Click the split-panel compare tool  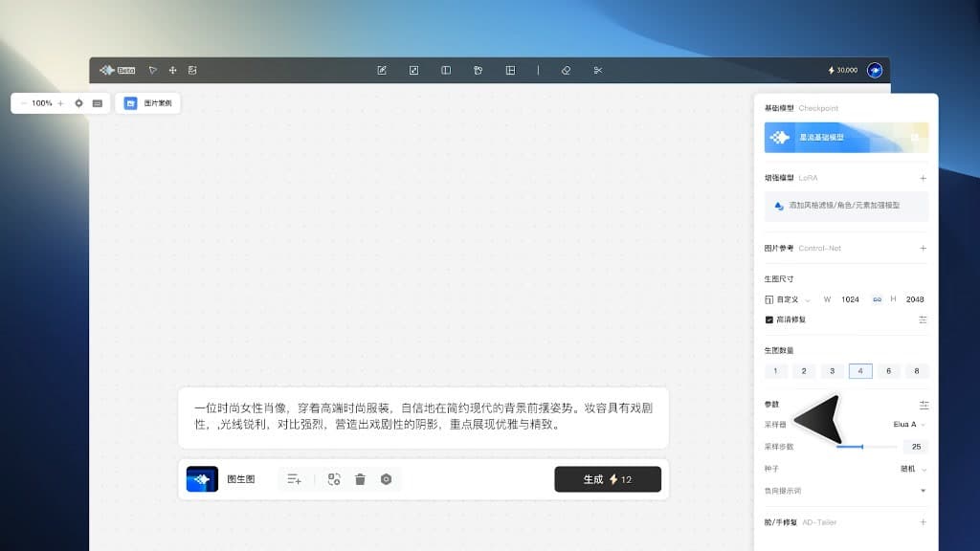click(x=446, y=70)
